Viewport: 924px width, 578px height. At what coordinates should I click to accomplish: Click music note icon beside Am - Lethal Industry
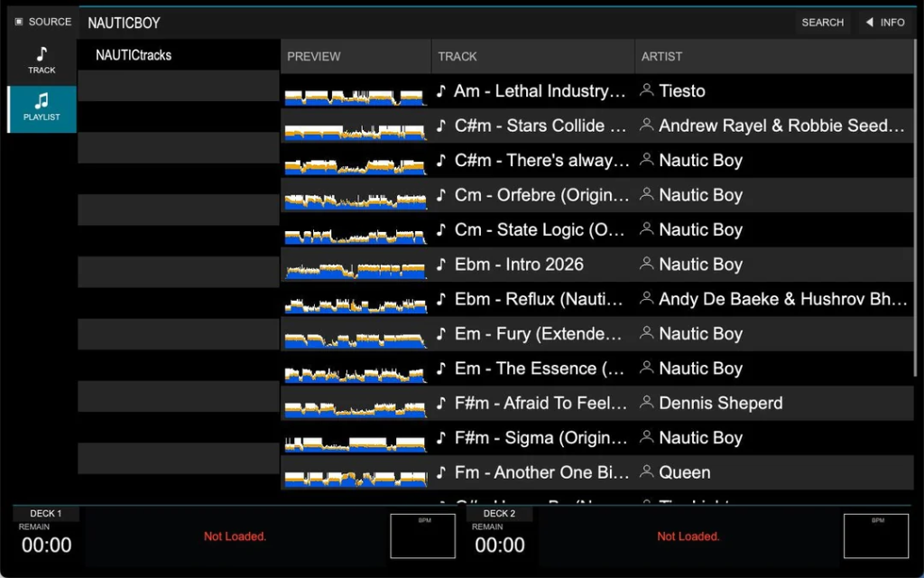click(441, 91)
